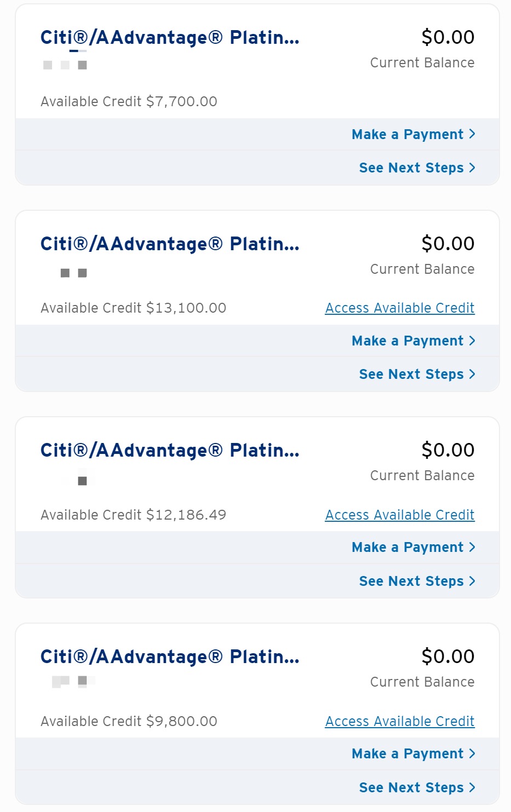This screenshot has height=812, width=511.
Task: See next steps for the $9,800.00 credit card
Action: [417, 788]
